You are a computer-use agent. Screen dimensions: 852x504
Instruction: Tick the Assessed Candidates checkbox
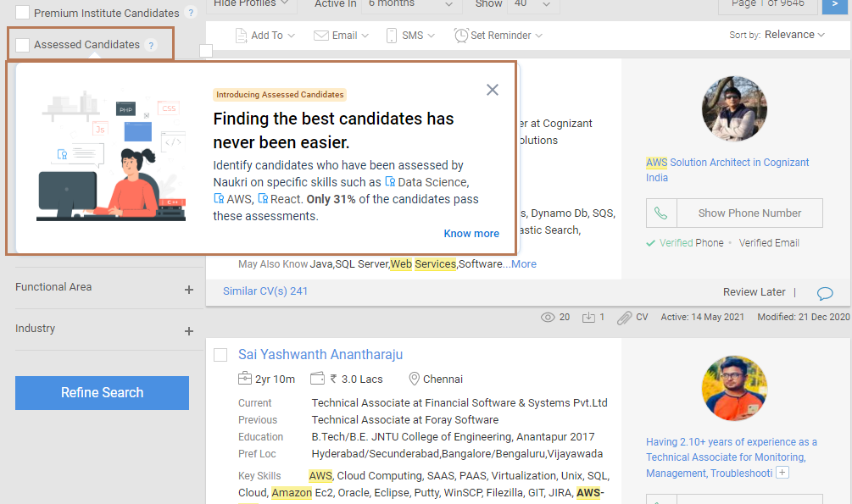point(22,45)
